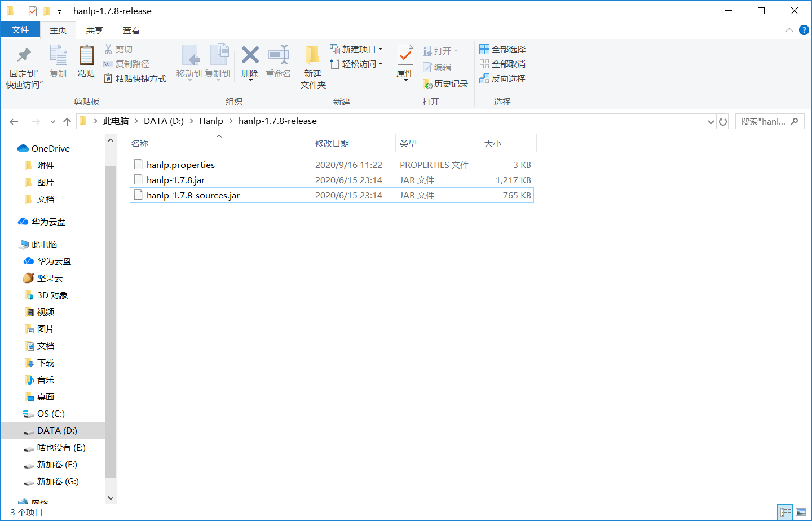
Task: Select hanlp-1.7.8-sources.jar file
Action: 332,195
